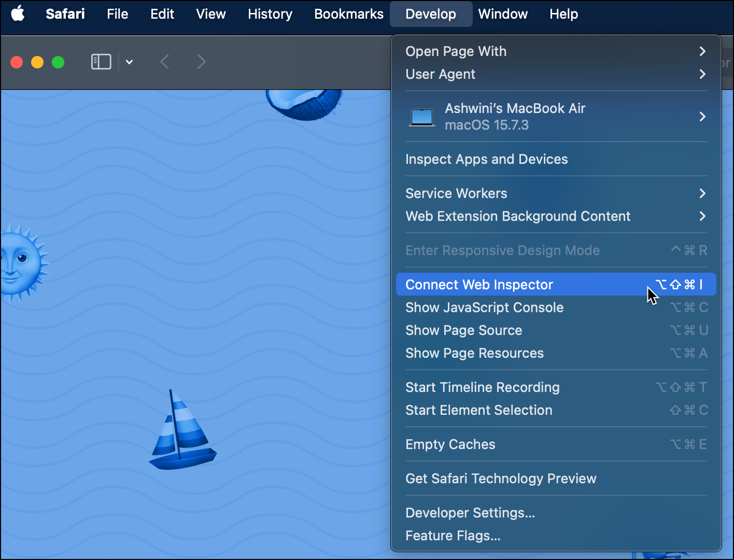734x560 pixels.
Task: Toggle the Safari sidebar icon
Action: pyautogui.click(x=101, y=62)
